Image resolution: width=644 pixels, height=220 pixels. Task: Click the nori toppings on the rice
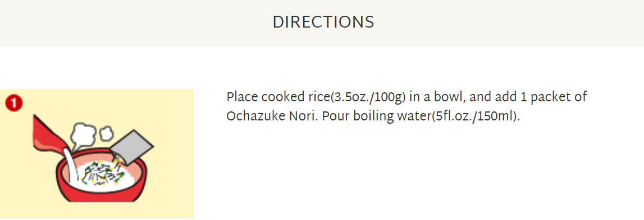103,173
